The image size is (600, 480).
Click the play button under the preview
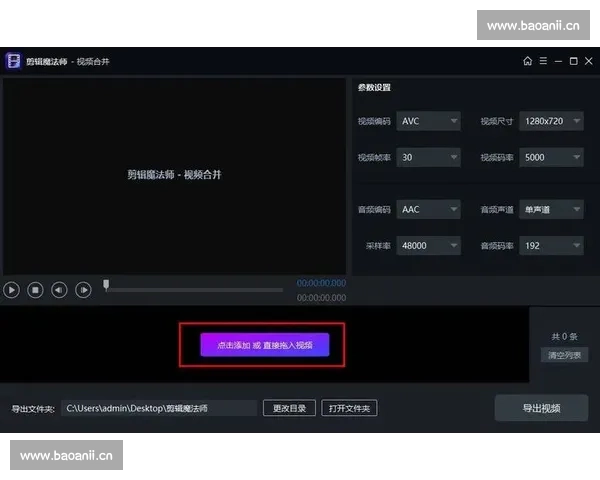click(x=12, y=290)
